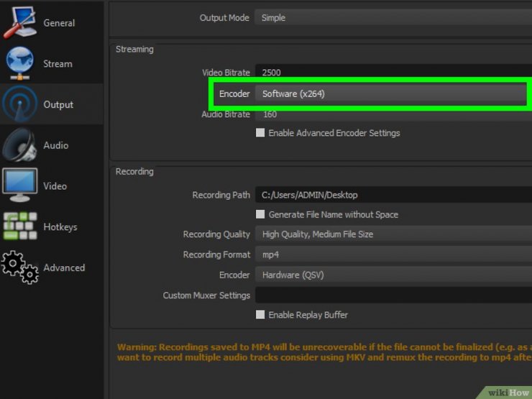The image size is (532, 399).
Task: Click the Stream globe icon
Action: (19, 63)
